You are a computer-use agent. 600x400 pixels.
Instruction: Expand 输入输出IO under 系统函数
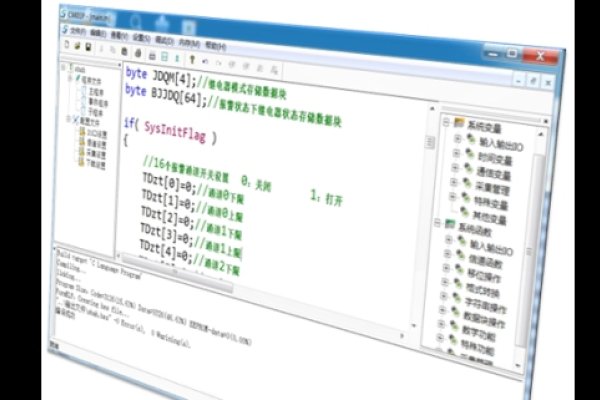click(449, 240)
